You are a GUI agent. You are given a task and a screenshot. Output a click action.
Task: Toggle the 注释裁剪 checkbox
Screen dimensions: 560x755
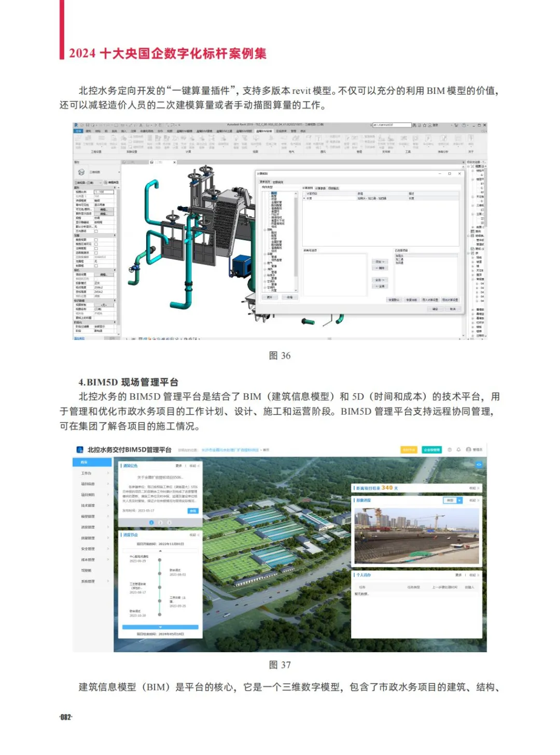tap(96, 249)
